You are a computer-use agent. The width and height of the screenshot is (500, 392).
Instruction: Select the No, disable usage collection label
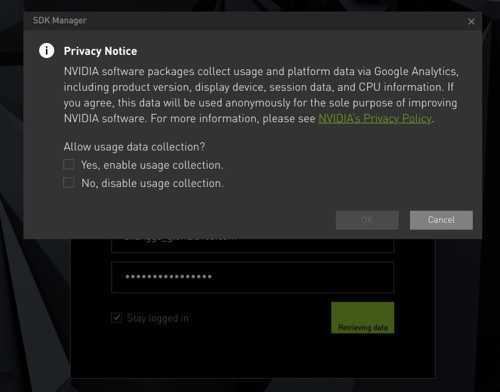[152, 183]
